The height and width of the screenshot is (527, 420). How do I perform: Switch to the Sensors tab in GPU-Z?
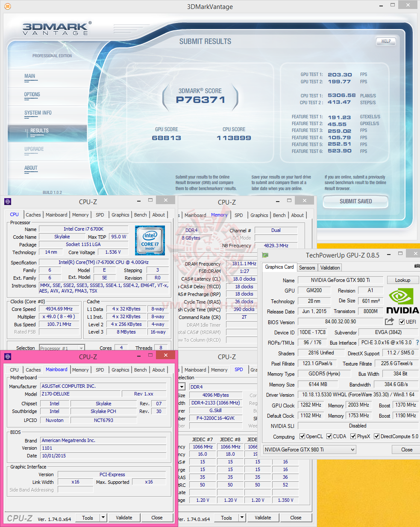click(307, 268)
